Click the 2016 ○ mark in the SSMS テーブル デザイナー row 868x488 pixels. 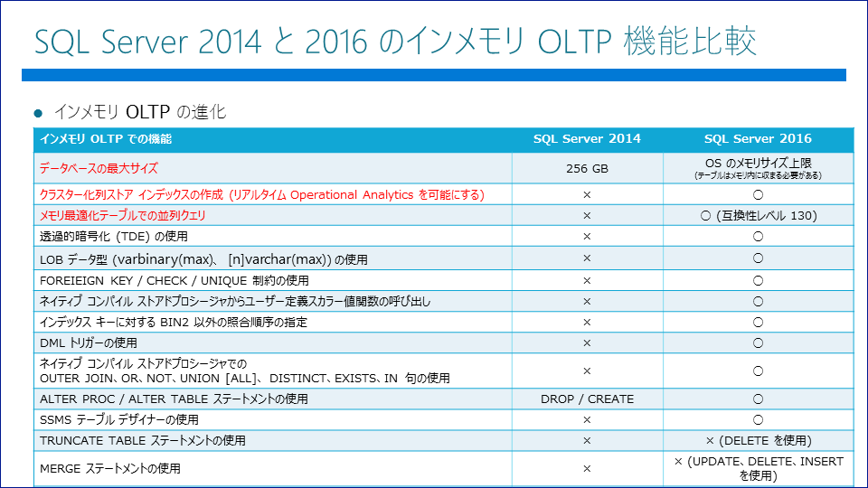point(758,420)
